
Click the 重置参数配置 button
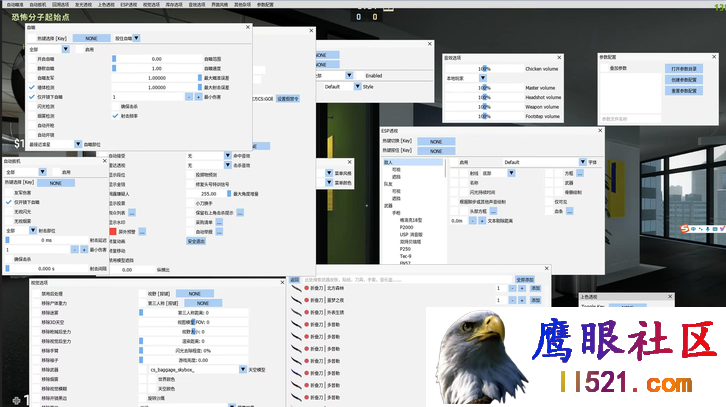(684, 91)
